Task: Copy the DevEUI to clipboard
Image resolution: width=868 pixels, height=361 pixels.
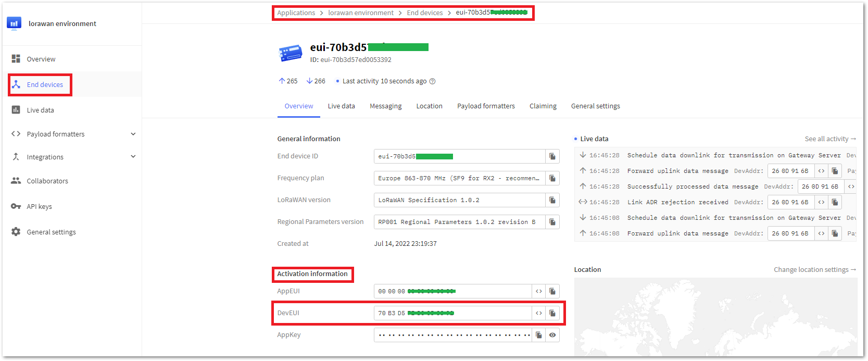Action: 552,313
